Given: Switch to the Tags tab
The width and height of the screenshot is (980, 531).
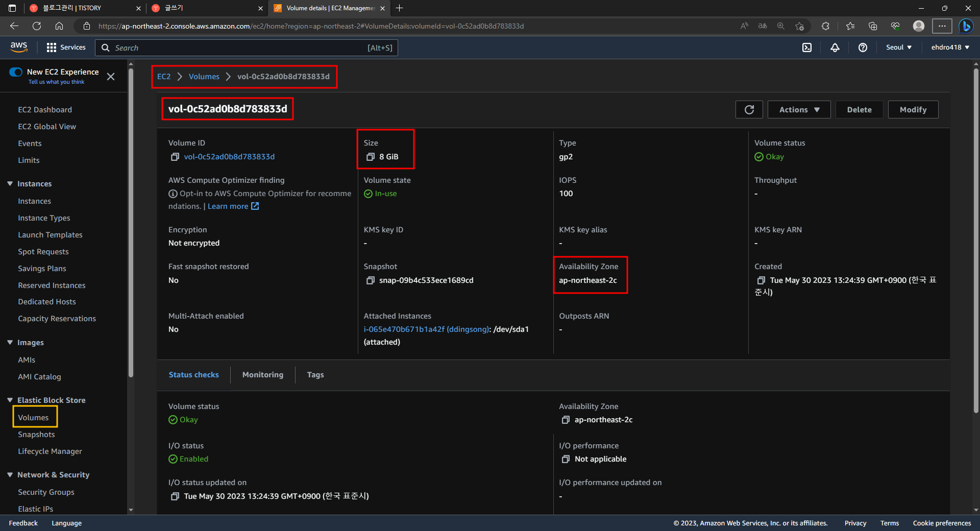Looking at the screenshot, I should (315, 375).
